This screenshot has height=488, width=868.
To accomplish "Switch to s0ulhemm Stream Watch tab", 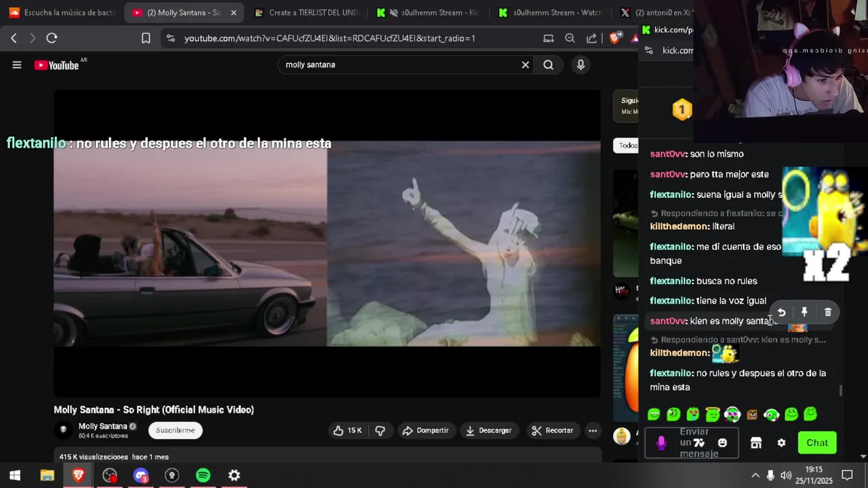I will [x=551, y=12].
